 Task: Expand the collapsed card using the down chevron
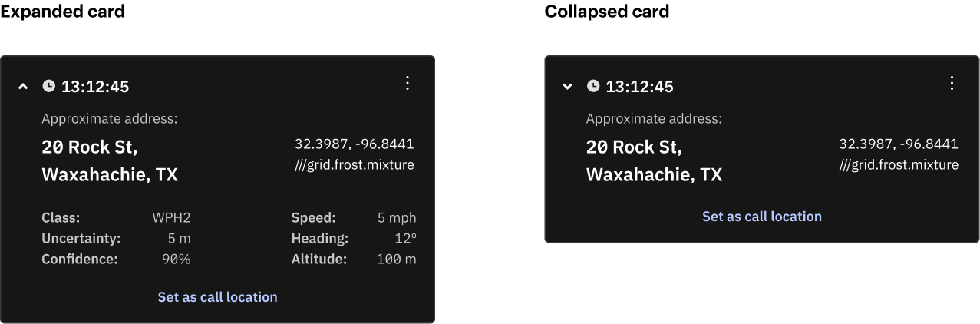point(567,87)
